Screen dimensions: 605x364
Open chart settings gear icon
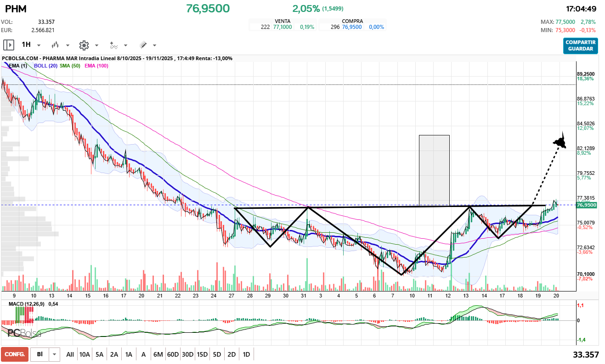(84, 45)
